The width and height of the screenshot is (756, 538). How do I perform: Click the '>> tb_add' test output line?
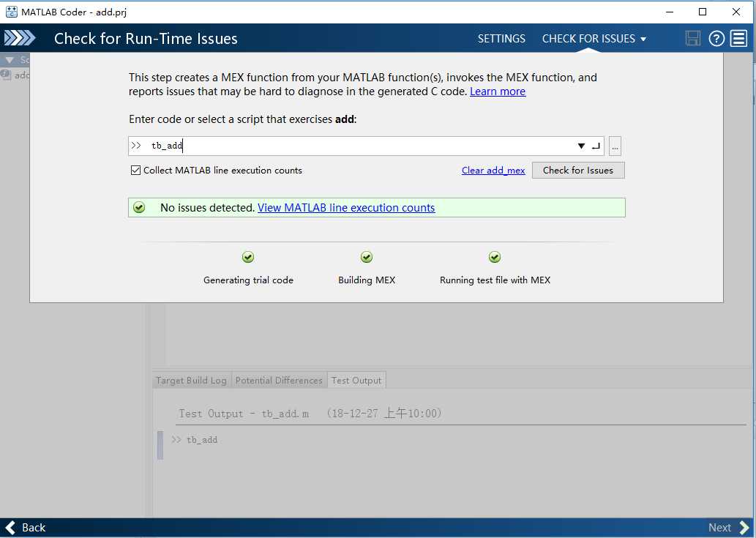[195, 440]
